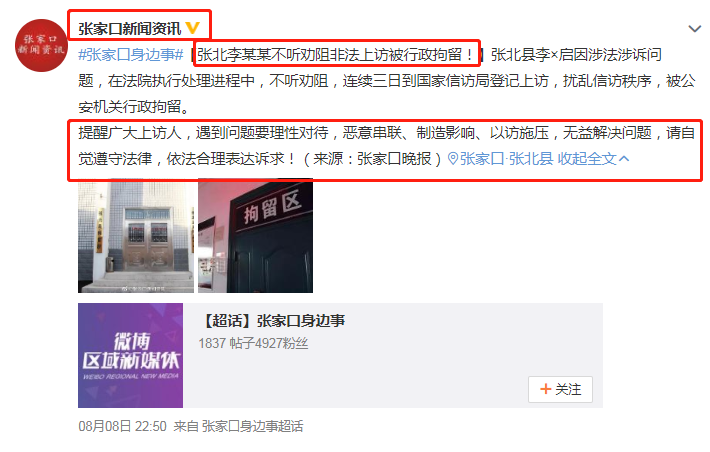Open 【超话】张家口身边事 topic title
The width and height of the screenshot is (710, 452).
click(x=272, y=321)
